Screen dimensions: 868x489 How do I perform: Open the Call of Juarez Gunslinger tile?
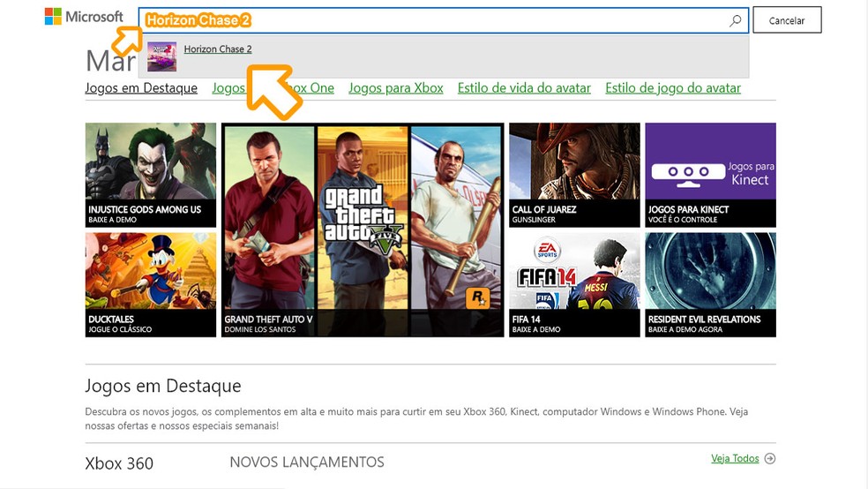point(574,175)
